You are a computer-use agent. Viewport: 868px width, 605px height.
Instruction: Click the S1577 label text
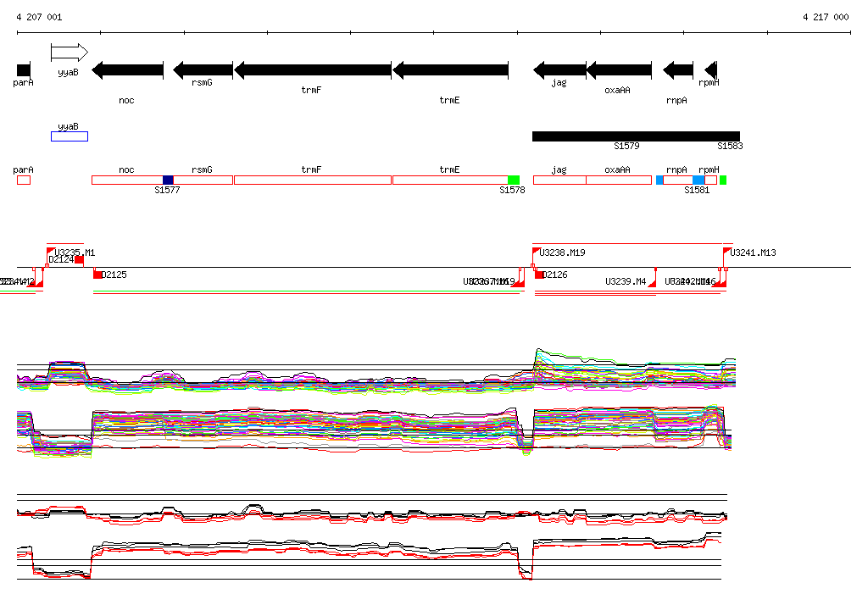[167, 191]
